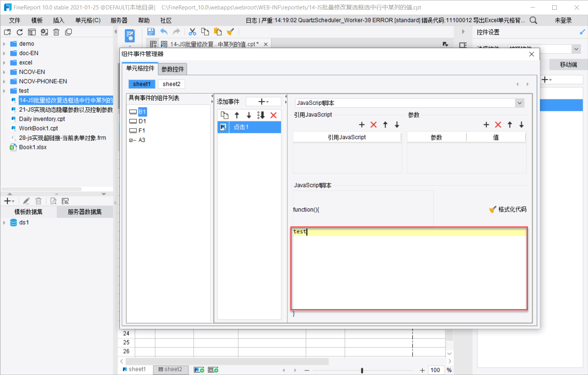Open the JavaScript脚本 event type dropdown
Screen dimensions: 588x375
(519, 103)
